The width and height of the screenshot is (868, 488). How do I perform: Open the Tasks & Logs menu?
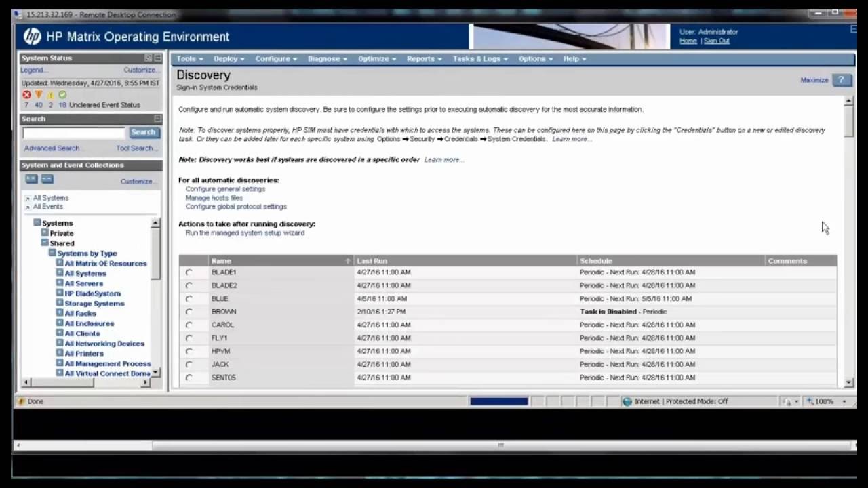480,59
